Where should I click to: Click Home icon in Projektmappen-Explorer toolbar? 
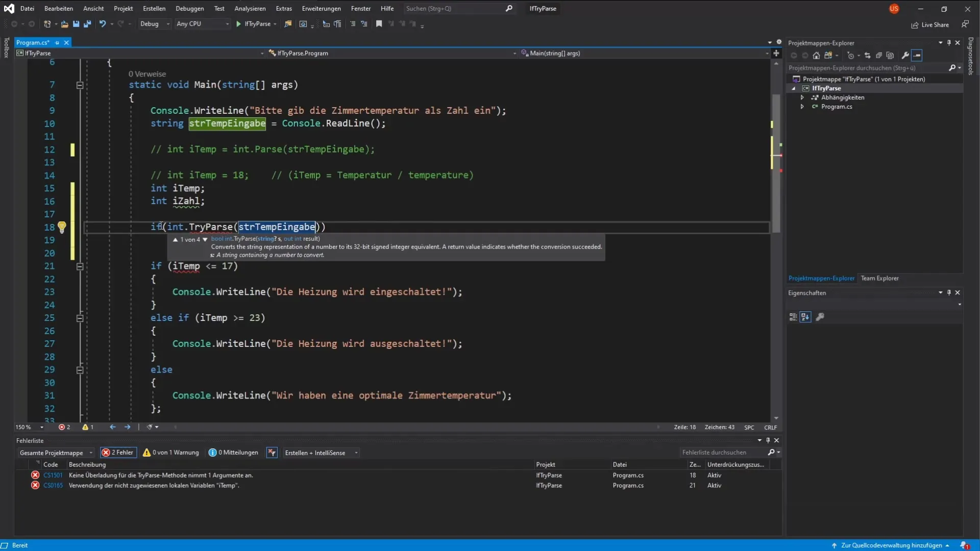point(816,56)
